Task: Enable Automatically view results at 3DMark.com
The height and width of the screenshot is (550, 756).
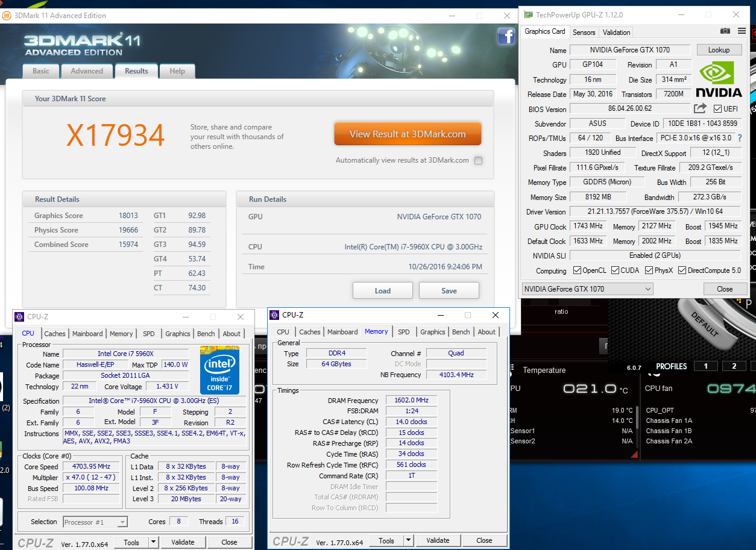Action: point(478,160)
